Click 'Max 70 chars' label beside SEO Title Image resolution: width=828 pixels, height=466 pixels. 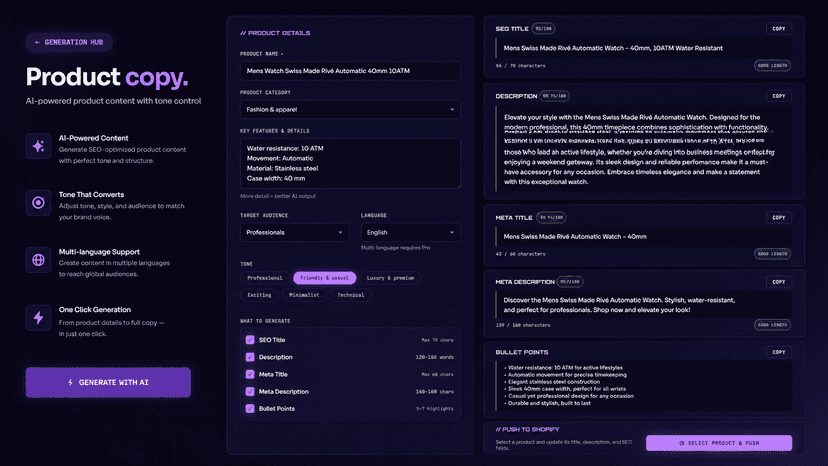click(x=437, y=340)
